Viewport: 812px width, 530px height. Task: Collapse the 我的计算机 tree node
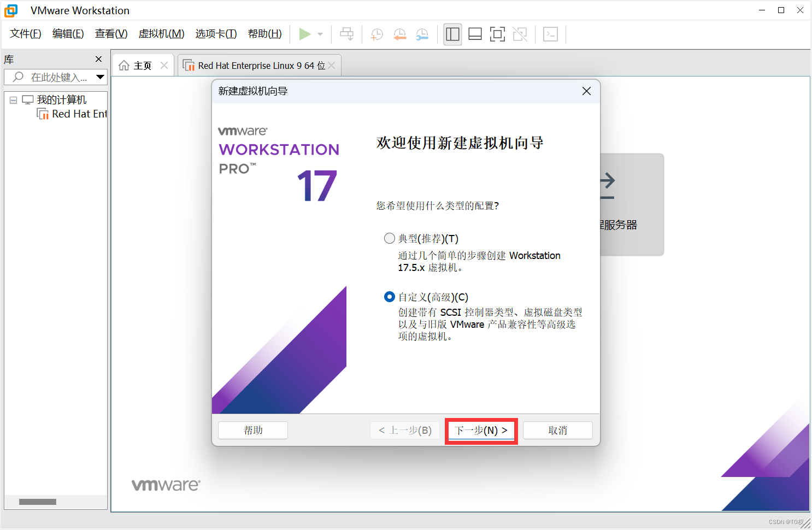13,99
